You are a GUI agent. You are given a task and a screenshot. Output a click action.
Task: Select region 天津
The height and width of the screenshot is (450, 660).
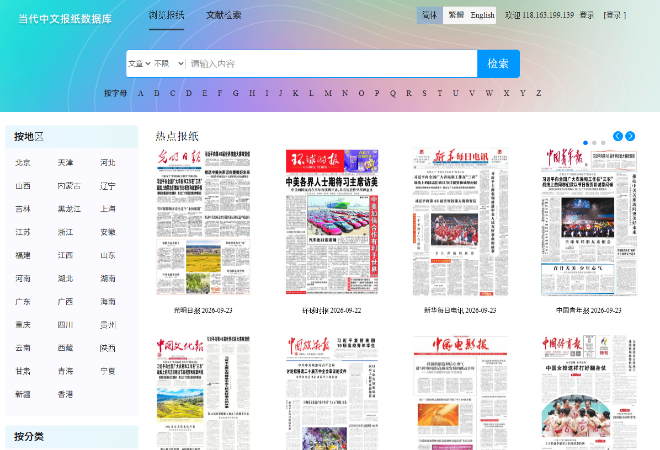65,162
